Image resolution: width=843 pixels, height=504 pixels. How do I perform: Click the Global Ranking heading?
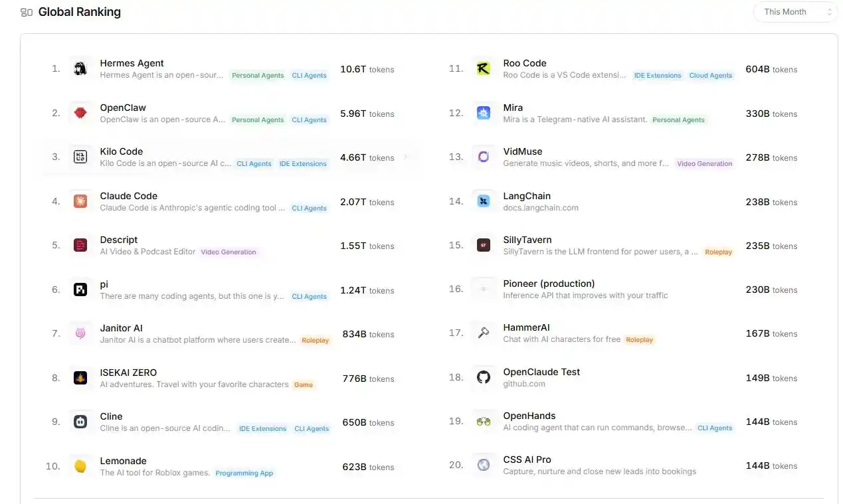tap(80, 12)
